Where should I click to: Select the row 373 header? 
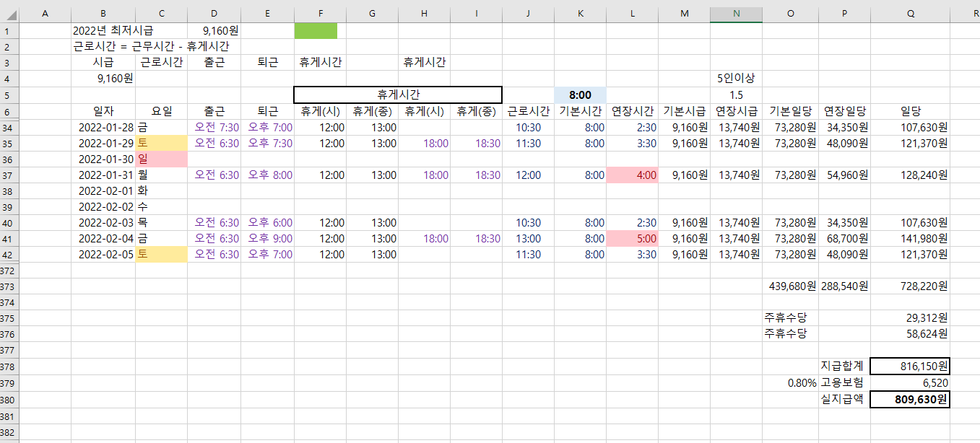tap(9, 286)
